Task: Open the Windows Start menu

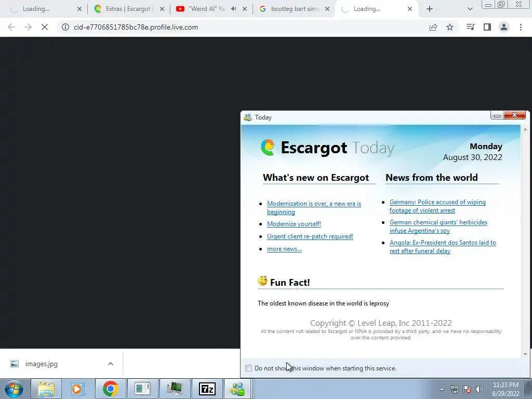Action: 14,389
